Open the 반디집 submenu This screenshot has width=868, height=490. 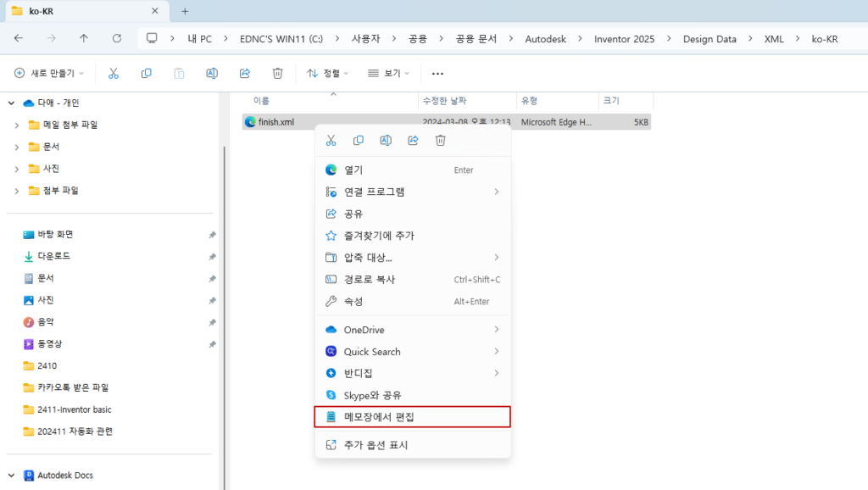[413, 373]
